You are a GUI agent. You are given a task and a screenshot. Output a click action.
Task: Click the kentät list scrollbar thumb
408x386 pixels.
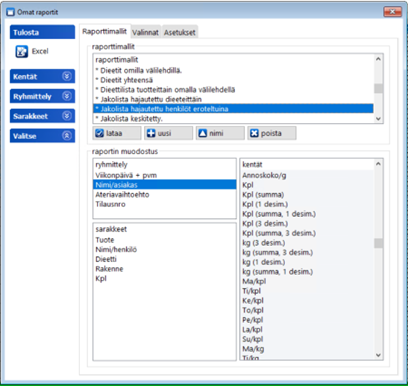378,243
